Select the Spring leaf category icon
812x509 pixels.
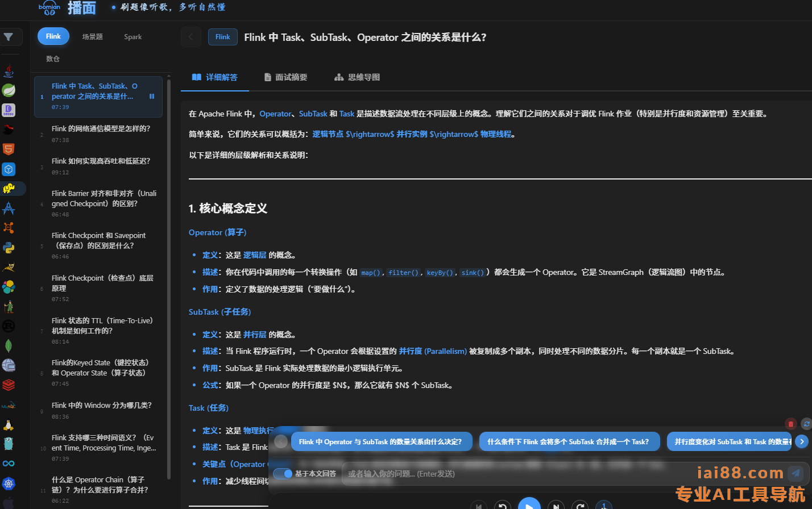click(x=9, y=90)
